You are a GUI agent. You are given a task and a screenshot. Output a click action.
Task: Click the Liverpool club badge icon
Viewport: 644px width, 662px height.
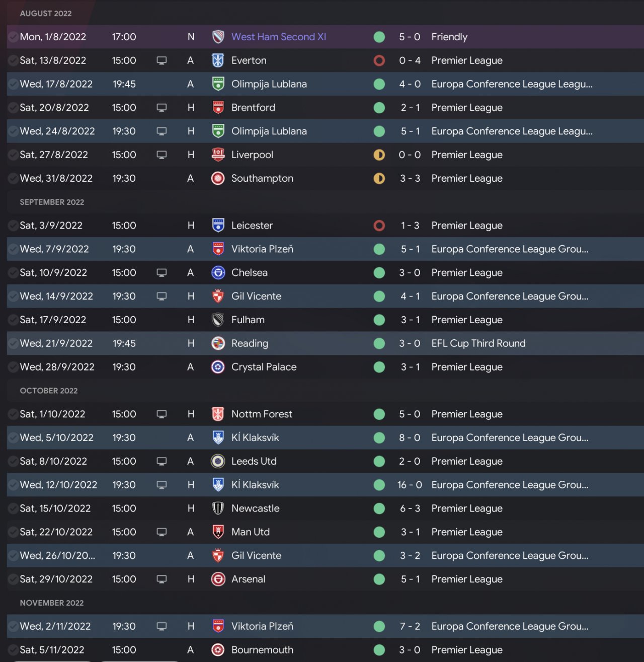click(x=218, y=155)
